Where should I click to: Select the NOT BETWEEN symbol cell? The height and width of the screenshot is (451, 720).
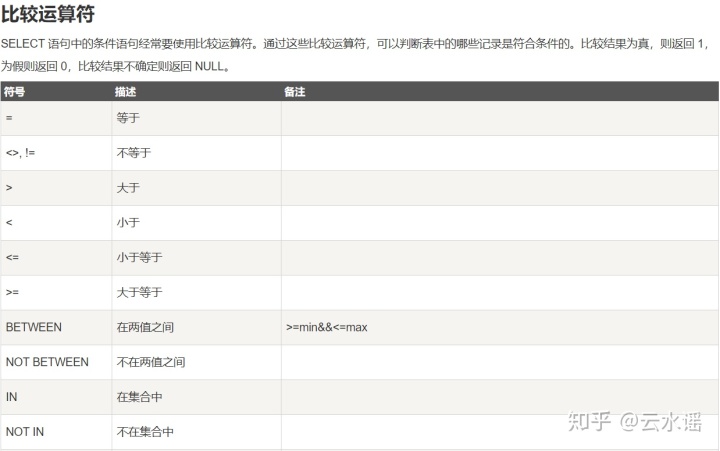pos(56,362)
